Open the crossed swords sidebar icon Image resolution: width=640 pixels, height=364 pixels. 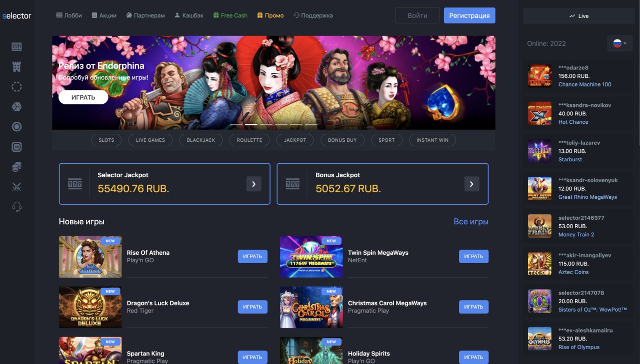(x=16, y=187)
